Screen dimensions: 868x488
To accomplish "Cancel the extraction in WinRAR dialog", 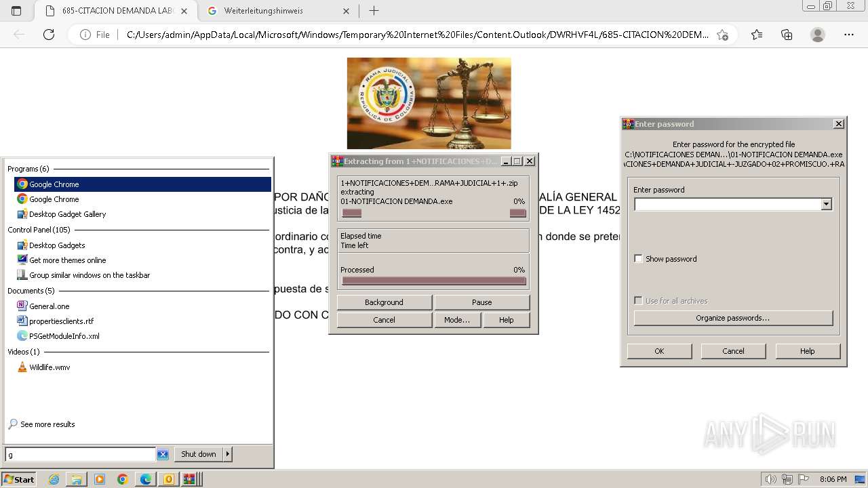I will (x=384, y=320).
